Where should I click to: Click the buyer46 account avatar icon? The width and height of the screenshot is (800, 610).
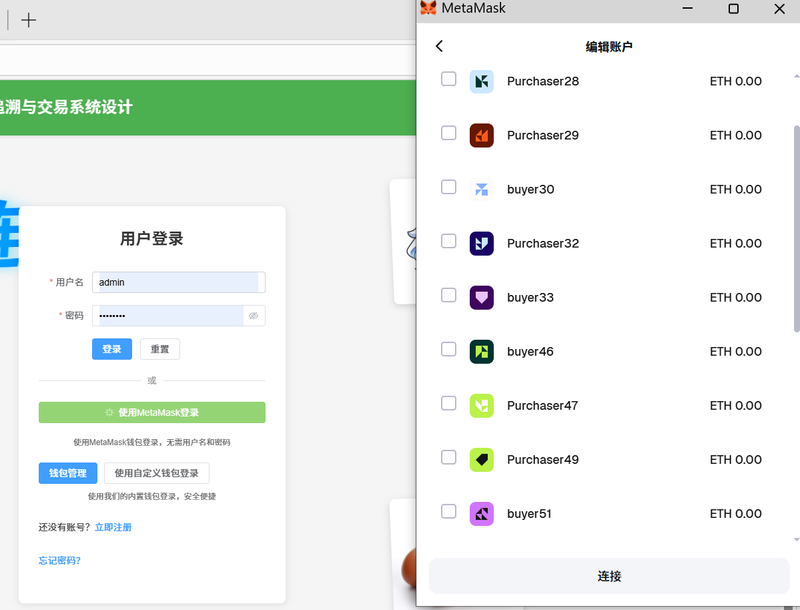click(x=481, y=352)
